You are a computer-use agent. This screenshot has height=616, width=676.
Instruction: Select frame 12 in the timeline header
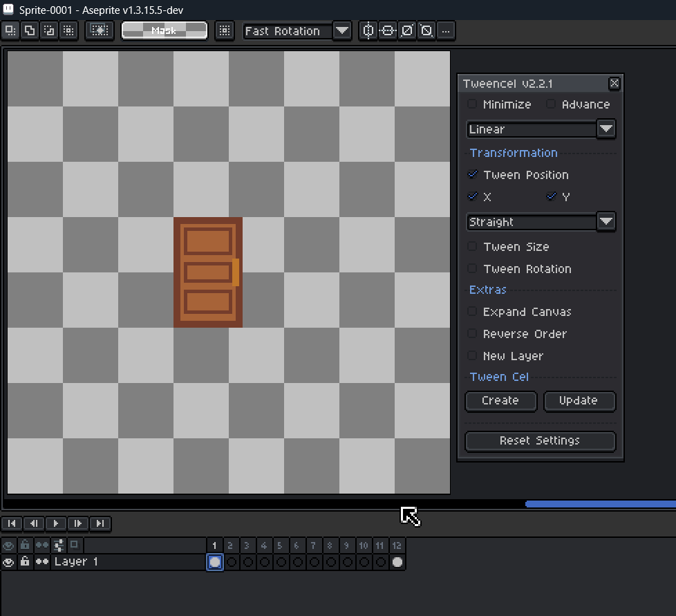coord(397,545)
